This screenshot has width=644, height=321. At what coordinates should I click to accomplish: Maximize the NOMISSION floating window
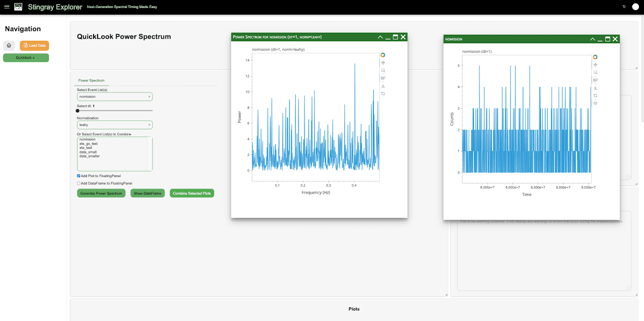[x=608, y=39]
